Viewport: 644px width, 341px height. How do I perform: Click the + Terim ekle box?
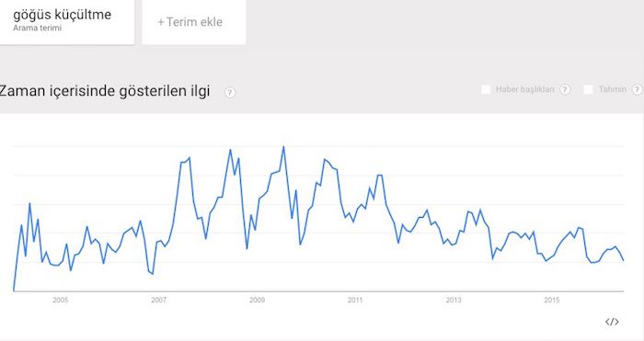point(194,22)
